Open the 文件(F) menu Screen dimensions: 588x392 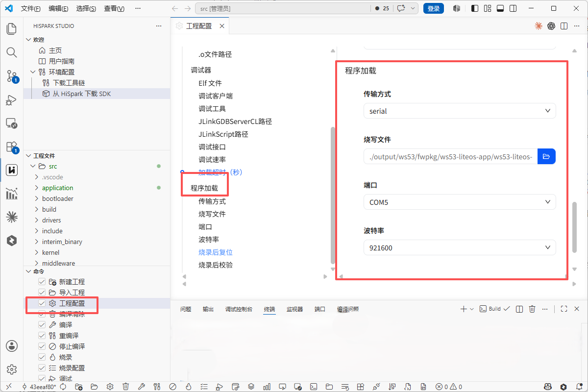[x=31, y=8]
